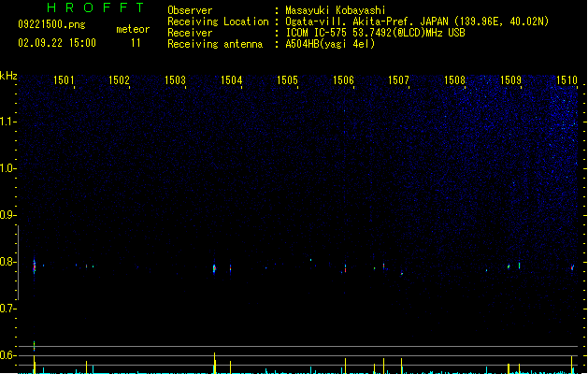Select antenna text A504HB(yagi 4el)
Viewport: 588px width, 374px height.
click(330, 44)
